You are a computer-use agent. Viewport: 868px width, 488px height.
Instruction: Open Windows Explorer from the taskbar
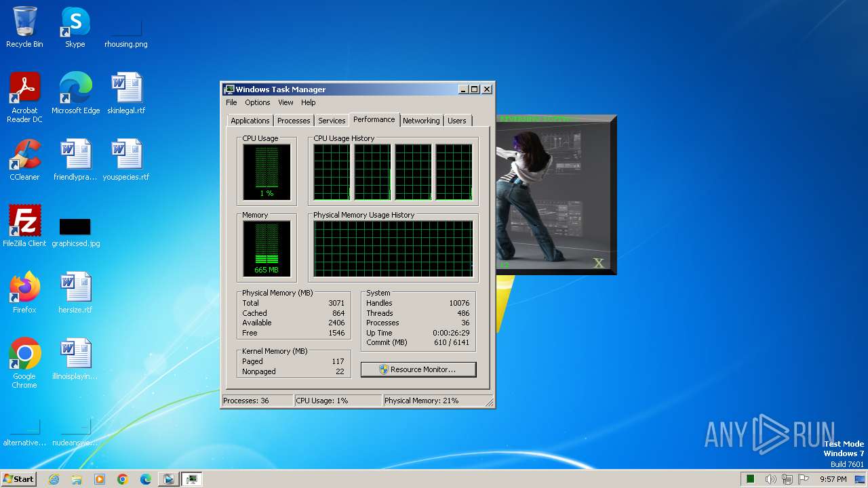pyautogui.click(x=77, y=479)
